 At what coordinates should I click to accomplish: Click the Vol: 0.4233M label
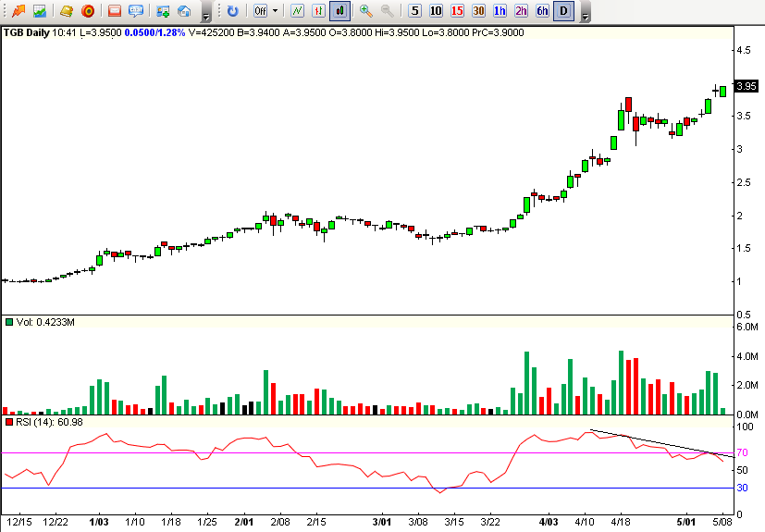coord(45,322)
